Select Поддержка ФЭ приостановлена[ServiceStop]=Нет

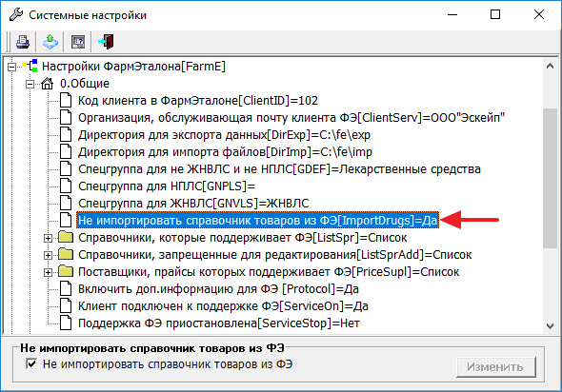click(219, 323)
